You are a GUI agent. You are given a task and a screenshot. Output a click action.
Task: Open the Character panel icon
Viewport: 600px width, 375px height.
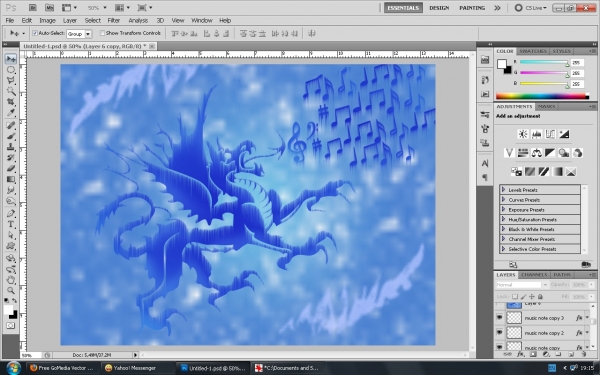pyautogui.click(x=485, y=163)
